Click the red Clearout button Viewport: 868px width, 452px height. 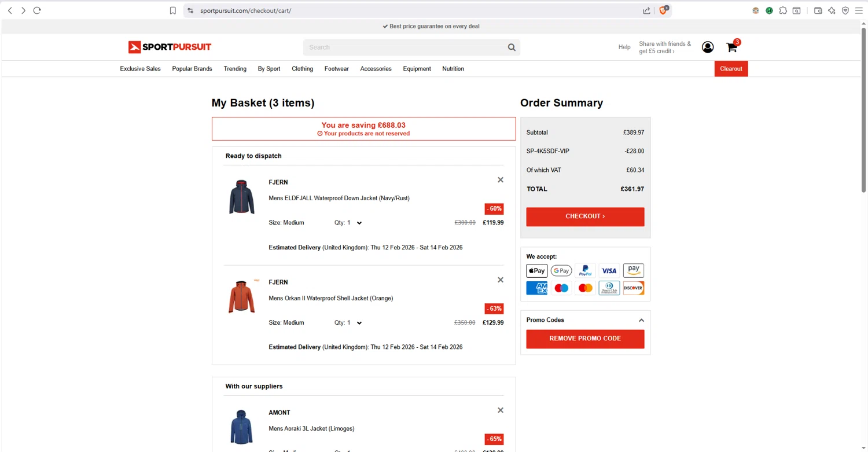[731, 69]
